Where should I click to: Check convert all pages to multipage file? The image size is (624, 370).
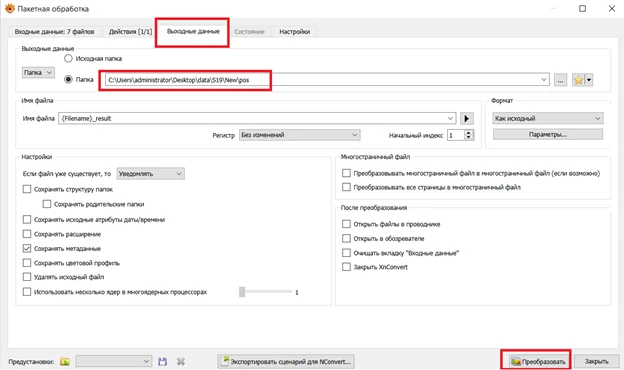tap(346, 187)
